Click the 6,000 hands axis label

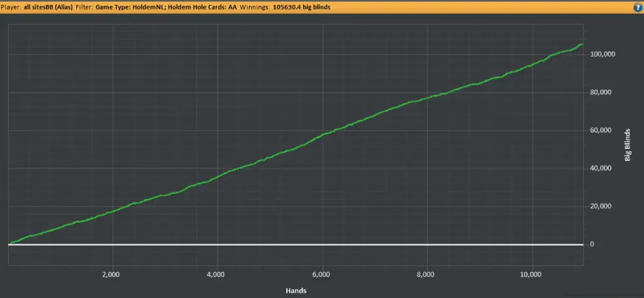click(321, 274)
